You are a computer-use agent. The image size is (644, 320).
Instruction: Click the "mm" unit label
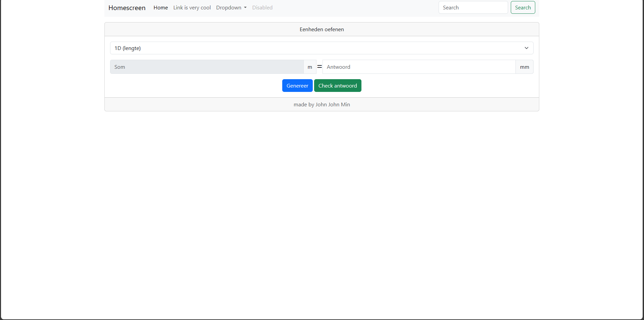(525, 67)
